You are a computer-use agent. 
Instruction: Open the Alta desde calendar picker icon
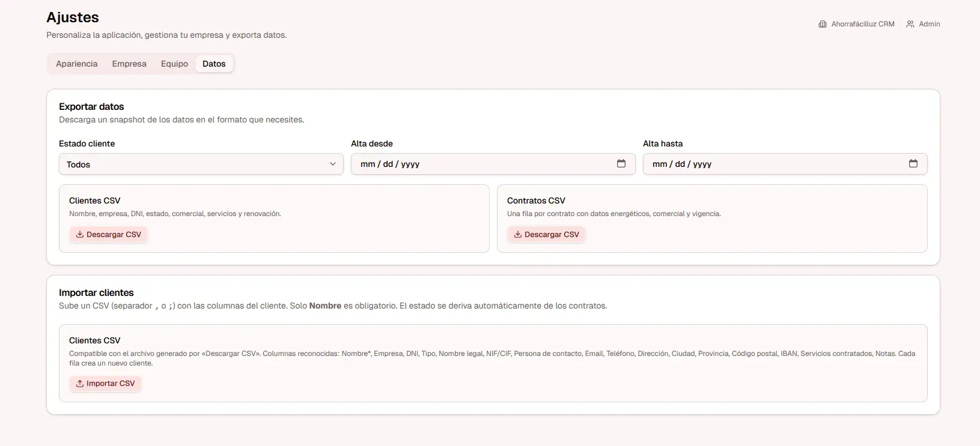(x=621, y=164)
